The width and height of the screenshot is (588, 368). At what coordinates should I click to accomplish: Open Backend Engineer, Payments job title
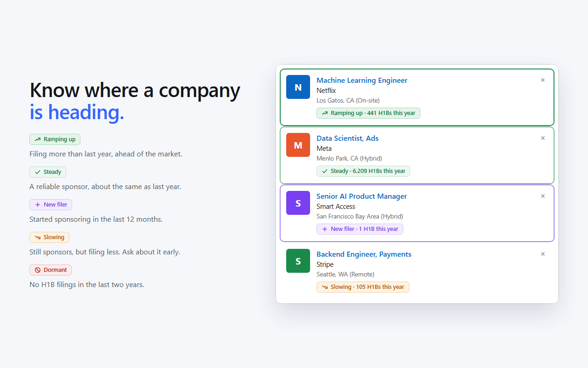[x=364, y=254]
